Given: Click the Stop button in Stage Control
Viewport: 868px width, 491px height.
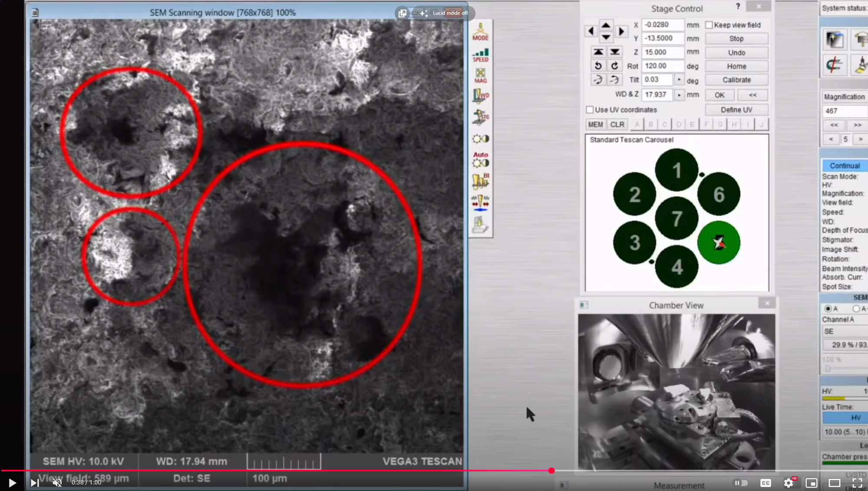Looking at the screenshot, I should 736,39.
